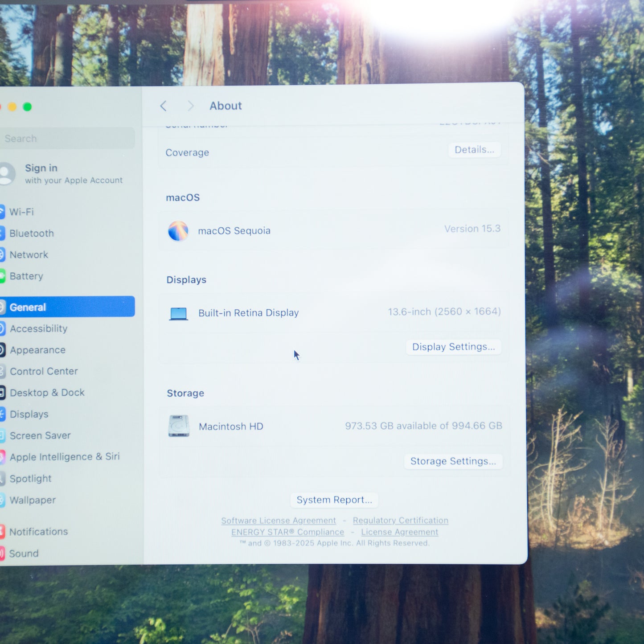
Task: Open Control Center settings
Action: pyautogui.click(x=67, y=371)
